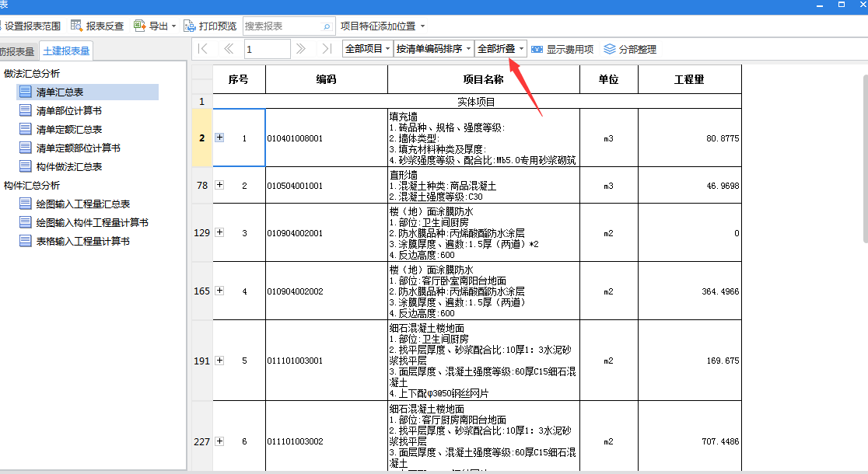Click the 分部整理 layers icon
The width and height of the screenshot is (868, 474).
click(x=610, y=49)
